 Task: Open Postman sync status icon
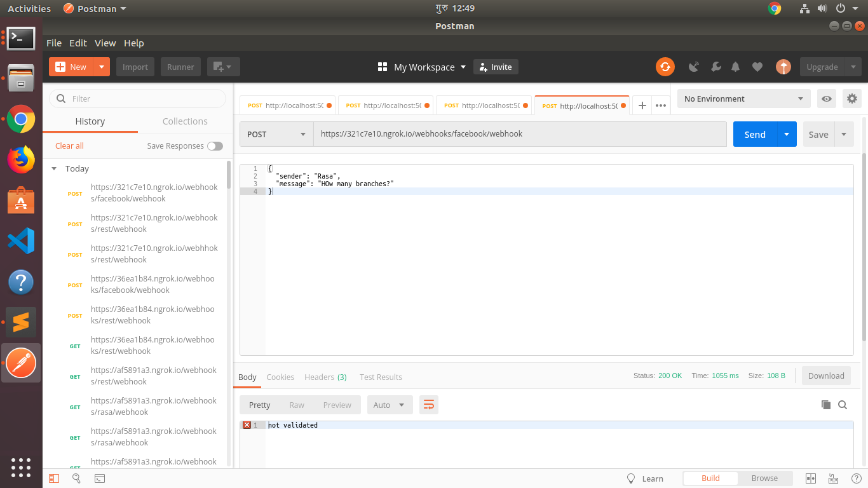pos(665,67)
